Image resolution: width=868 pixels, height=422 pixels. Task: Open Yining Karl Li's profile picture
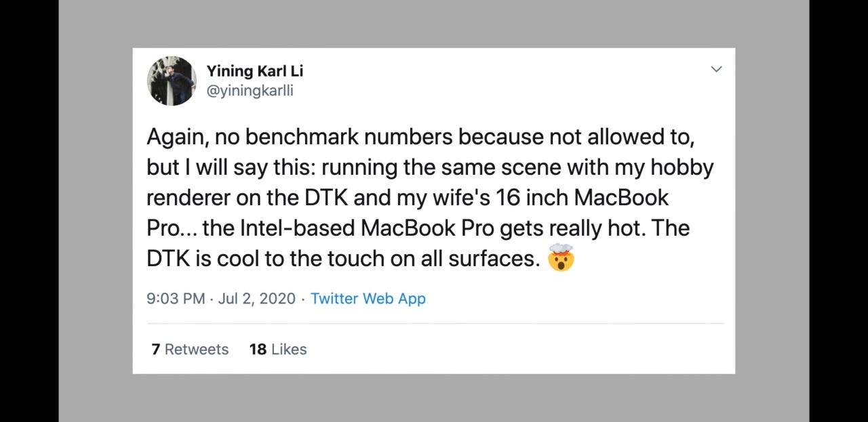point(172,81)
